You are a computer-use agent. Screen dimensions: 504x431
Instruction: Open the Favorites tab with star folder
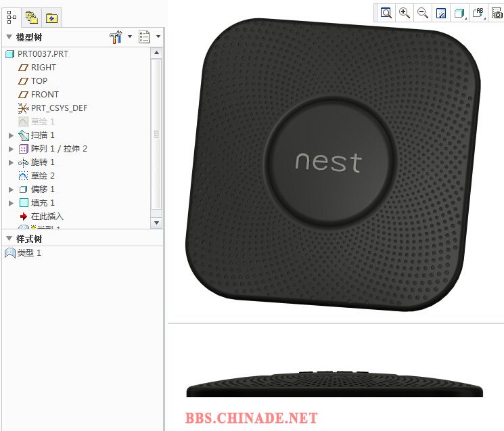[x=51, y=18]
